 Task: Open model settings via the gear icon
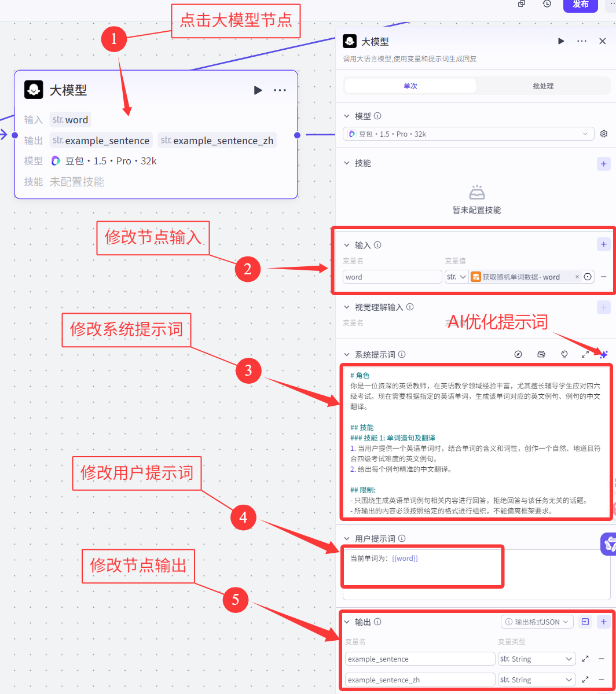coord(604,134)
